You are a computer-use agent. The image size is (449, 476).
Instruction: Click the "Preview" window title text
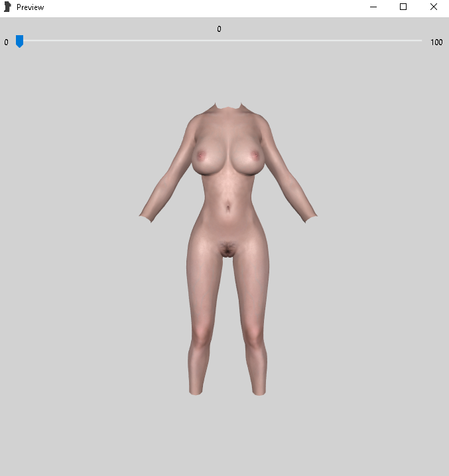30,7
